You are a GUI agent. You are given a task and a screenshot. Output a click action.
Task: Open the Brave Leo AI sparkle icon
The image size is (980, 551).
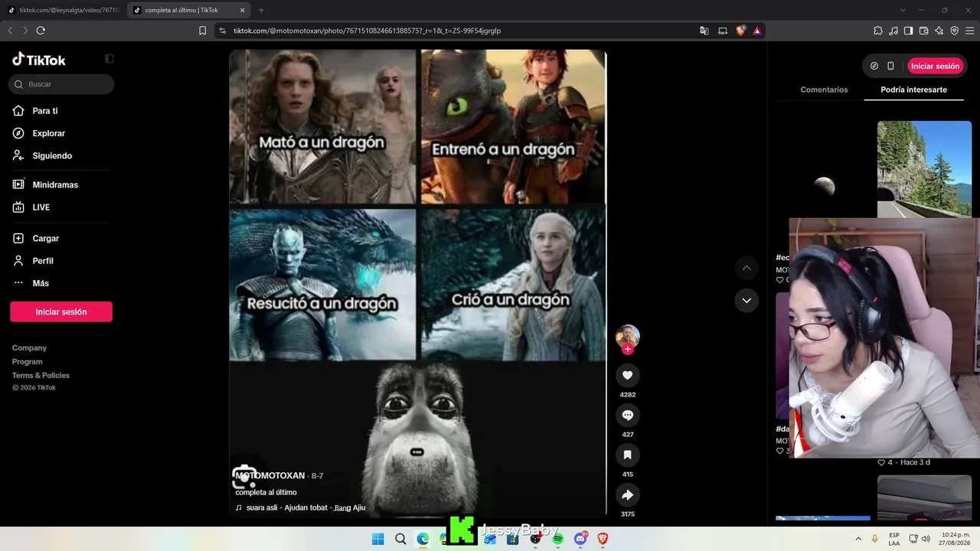tap(939, 31)
